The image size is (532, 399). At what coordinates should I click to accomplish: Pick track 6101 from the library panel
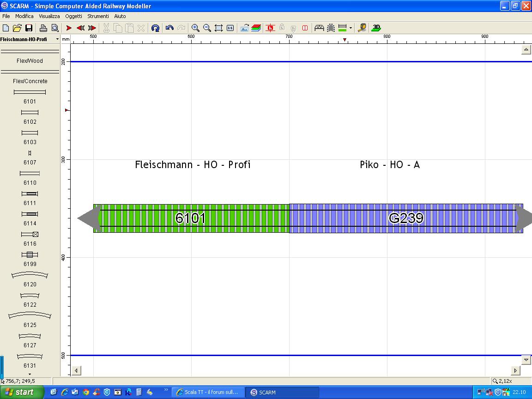30,97
